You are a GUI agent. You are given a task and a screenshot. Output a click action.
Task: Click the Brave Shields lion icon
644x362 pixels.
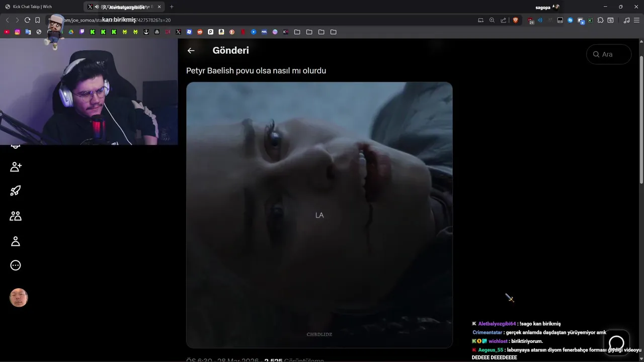[515, 20]
